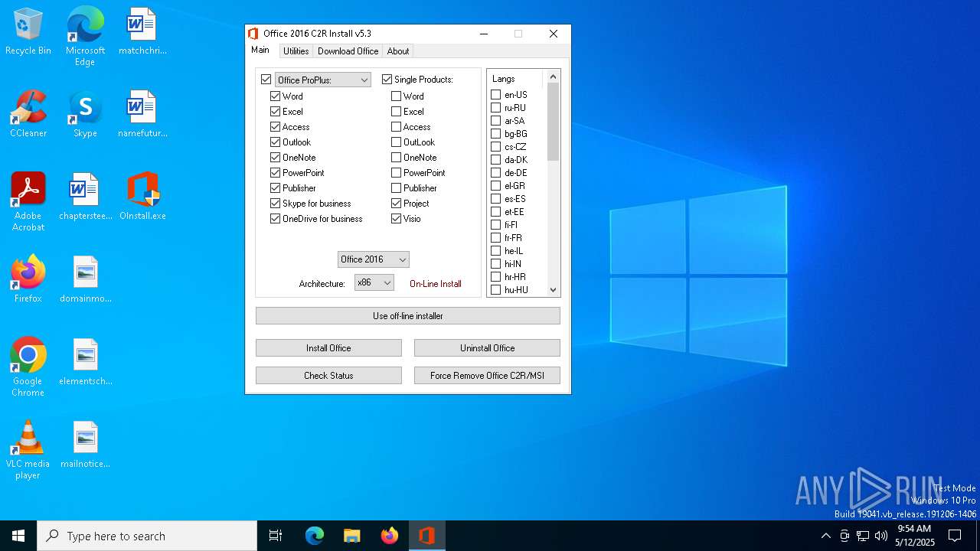Select the mailnotice image file icon
The width and height of the screenshot is (980, 551).
pyautogui.click(x=85, y=445)
